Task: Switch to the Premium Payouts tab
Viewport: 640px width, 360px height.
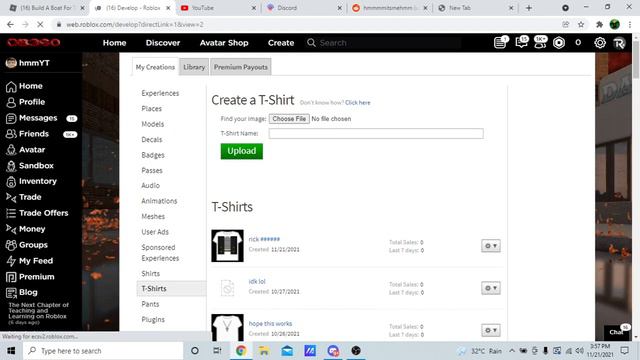Action: pyautogui.click(x=241, y=67)
